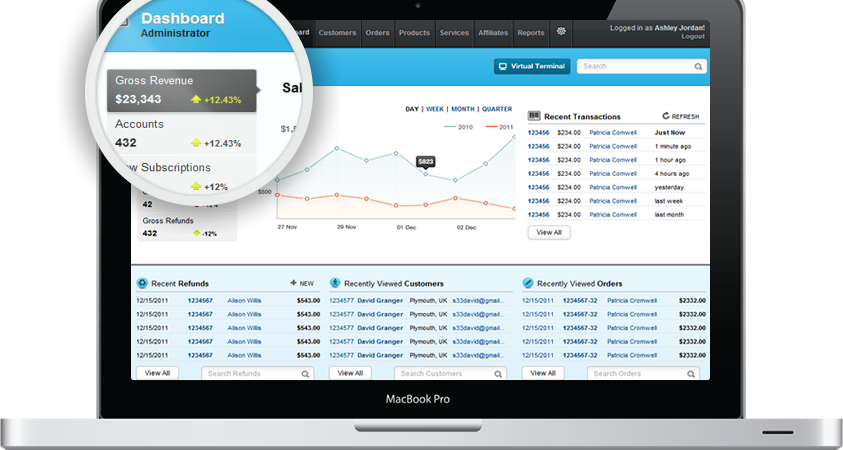Go to the Affiliates menu tab
Viewport: 843px width, 450px height.
click(494, 33)
